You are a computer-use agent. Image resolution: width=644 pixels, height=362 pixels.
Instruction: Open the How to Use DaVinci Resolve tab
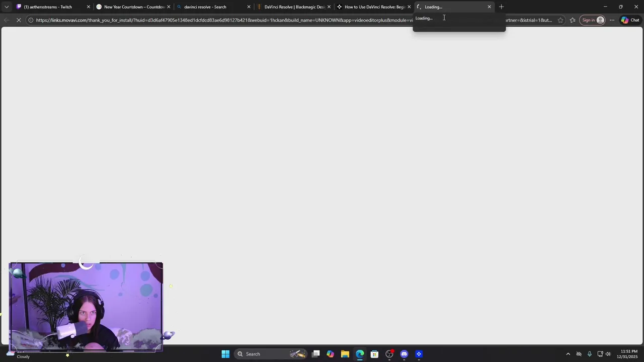(374, 7)
